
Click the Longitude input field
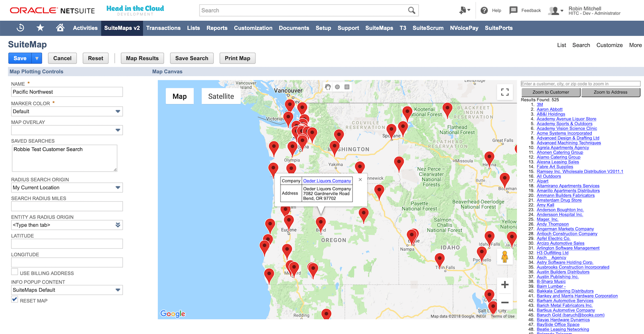[x=67, y=262]
